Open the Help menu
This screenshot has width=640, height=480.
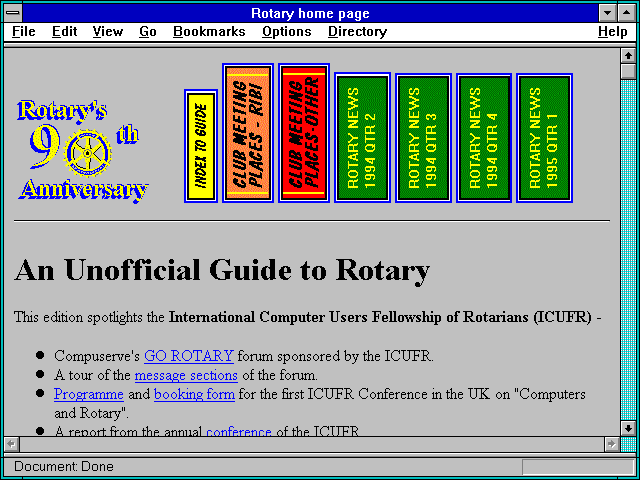click(613, 32)
